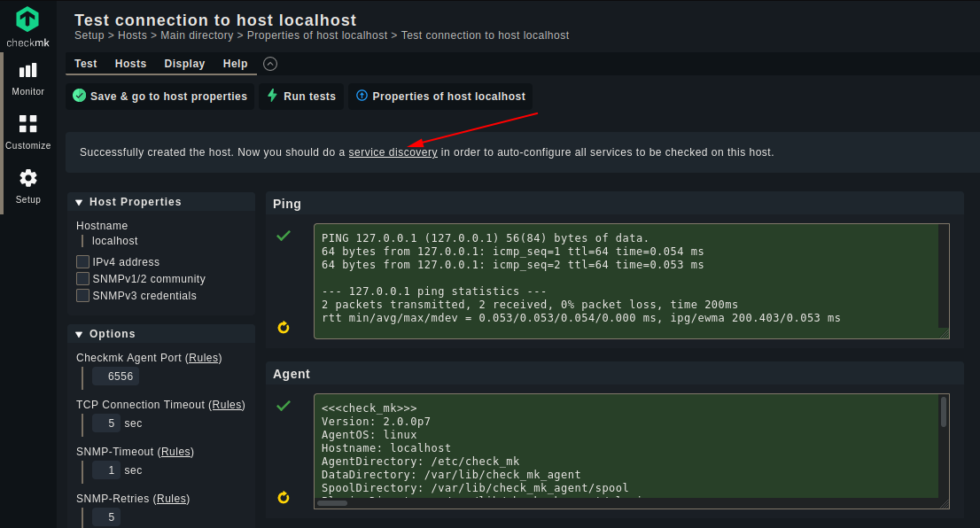Click up-arrow icon beside Properties of host
This screenshot has height=528, width=980.
point(362,96)
